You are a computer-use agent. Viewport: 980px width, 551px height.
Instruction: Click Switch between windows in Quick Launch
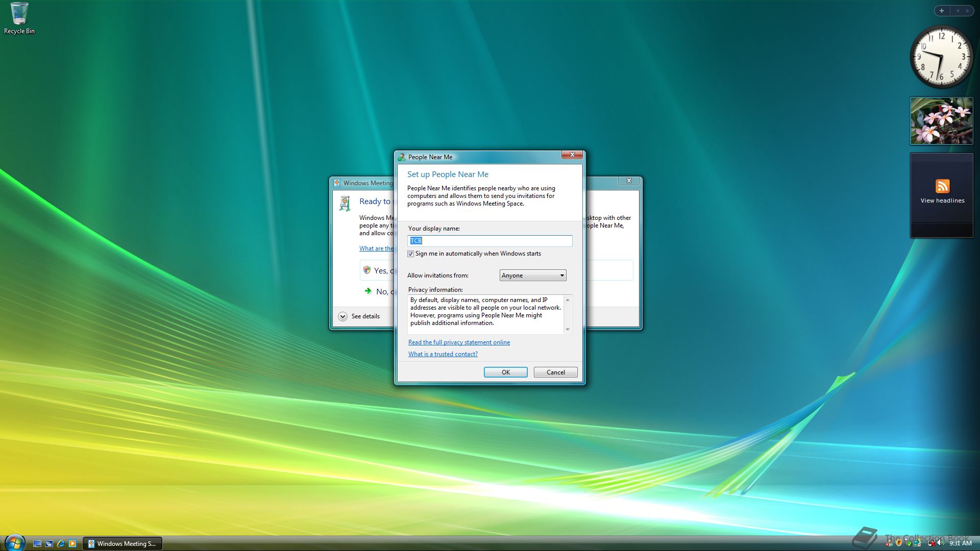[49, 543]
